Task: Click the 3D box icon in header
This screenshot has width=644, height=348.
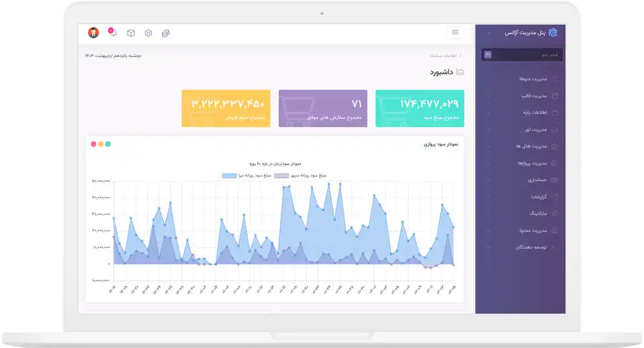Action: click(131, 33)
